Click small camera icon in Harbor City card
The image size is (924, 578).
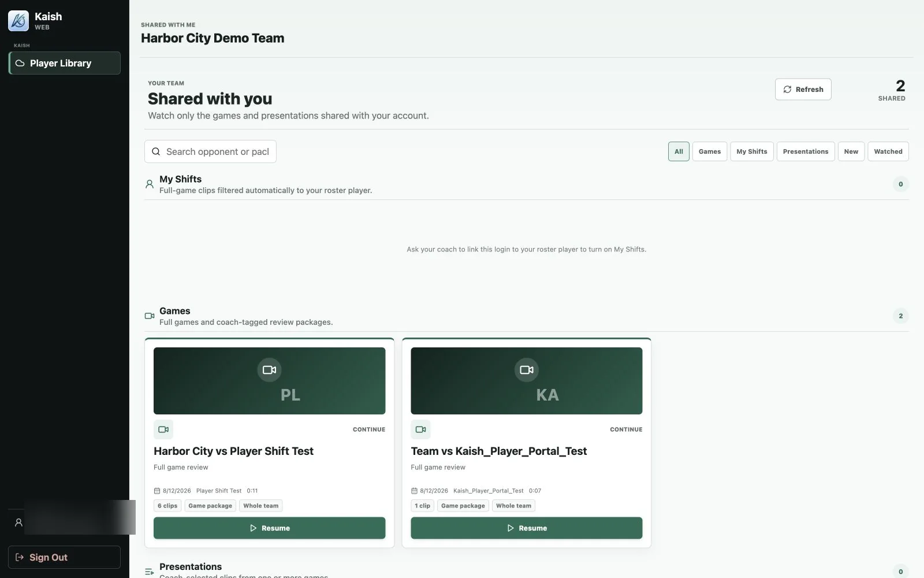click(163, 429)
